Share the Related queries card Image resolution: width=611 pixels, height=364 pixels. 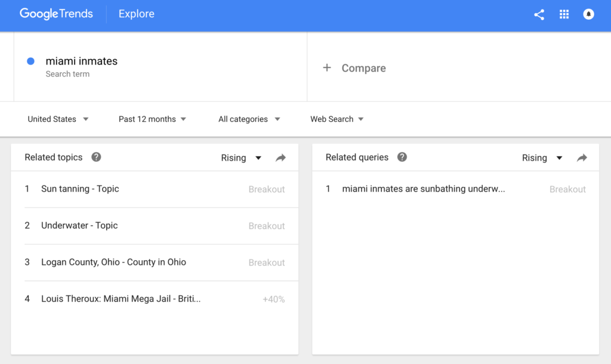(582, 158)
